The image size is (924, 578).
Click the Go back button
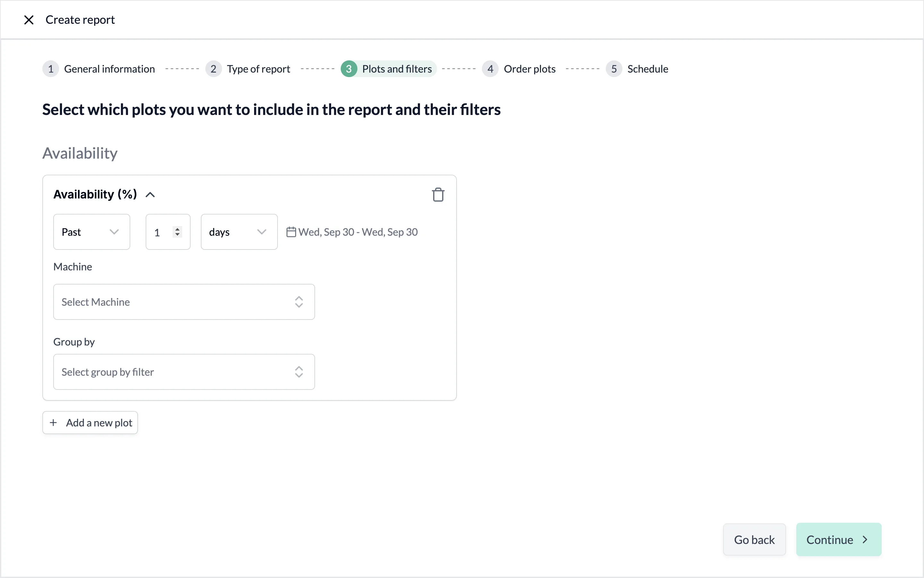[754, 540]
